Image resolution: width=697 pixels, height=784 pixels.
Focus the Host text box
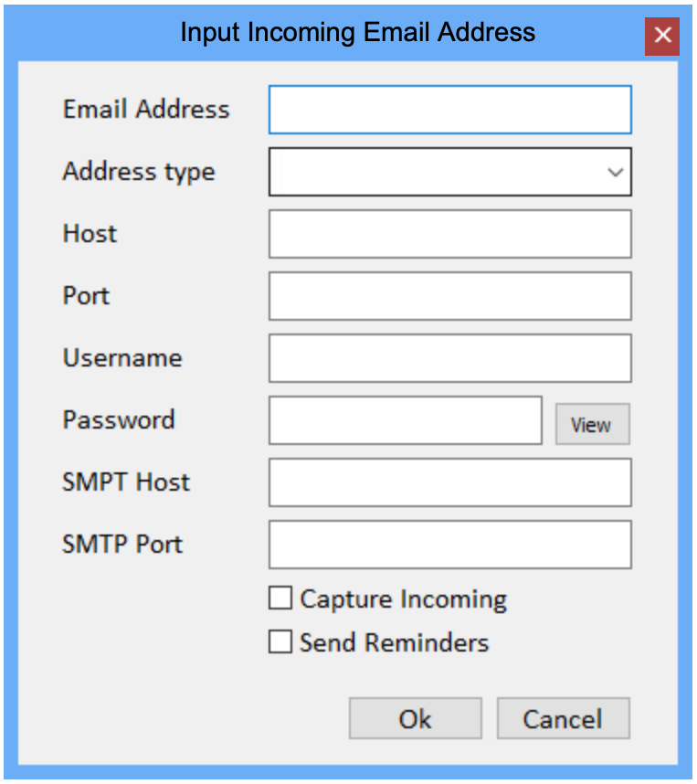click(449, 234)
